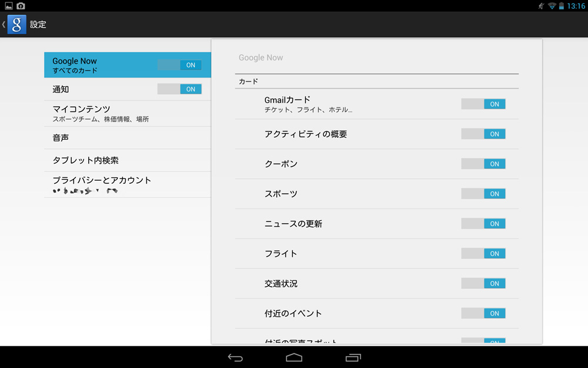Screen dimensions: 588x368
Task: Switch off ニュースの更新
Action: pyautogui.click(x=483, y=224)
